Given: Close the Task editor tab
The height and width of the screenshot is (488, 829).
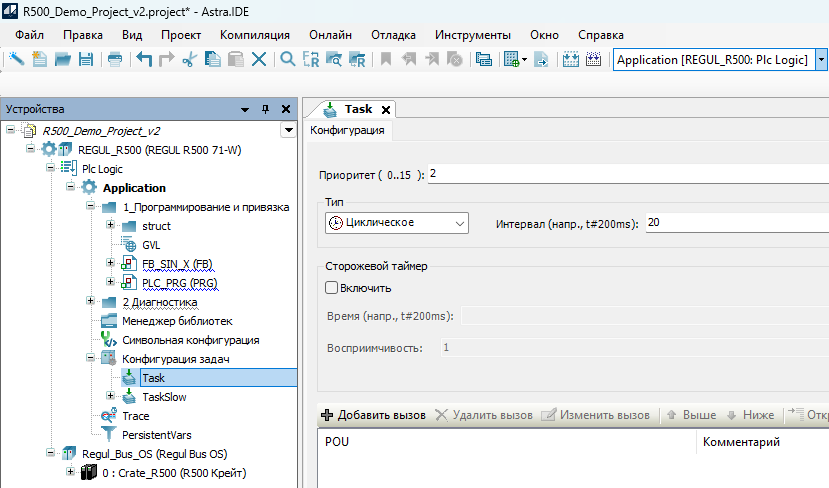Looking at the screenshot, I should [x=386, y=109].
